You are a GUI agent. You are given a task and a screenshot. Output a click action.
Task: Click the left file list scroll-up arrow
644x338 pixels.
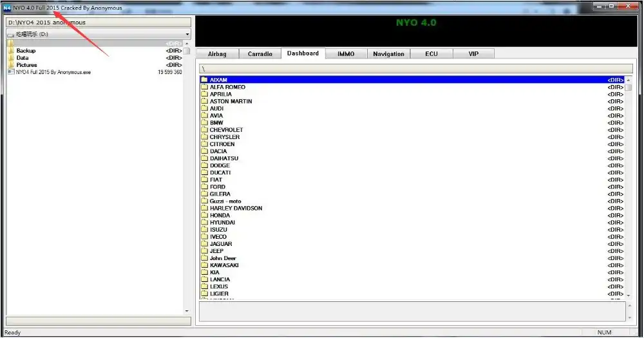187,44
